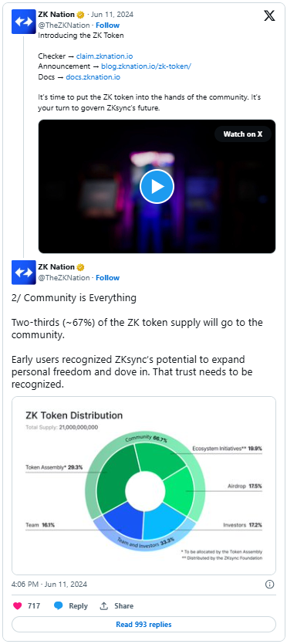
Task: Follow @TheZKNation in the second tweet
Action: point(107,278)
